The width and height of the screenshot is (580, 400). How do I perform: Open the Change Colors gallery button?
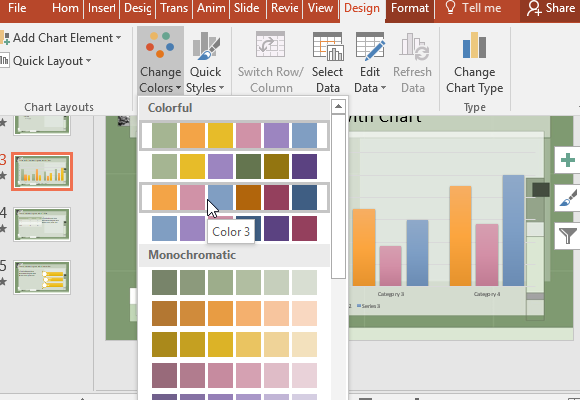(160, 61)
